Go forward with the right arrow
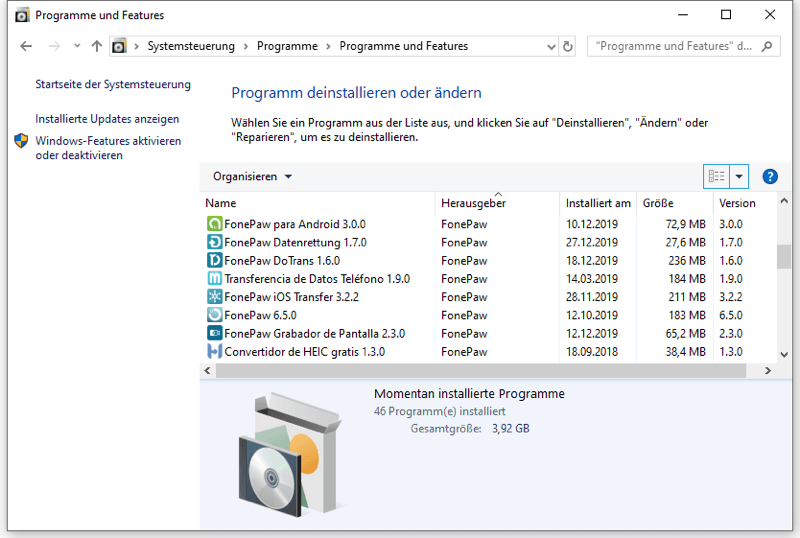The width and height of the screenshot is (800, 538). click(54, 46)
